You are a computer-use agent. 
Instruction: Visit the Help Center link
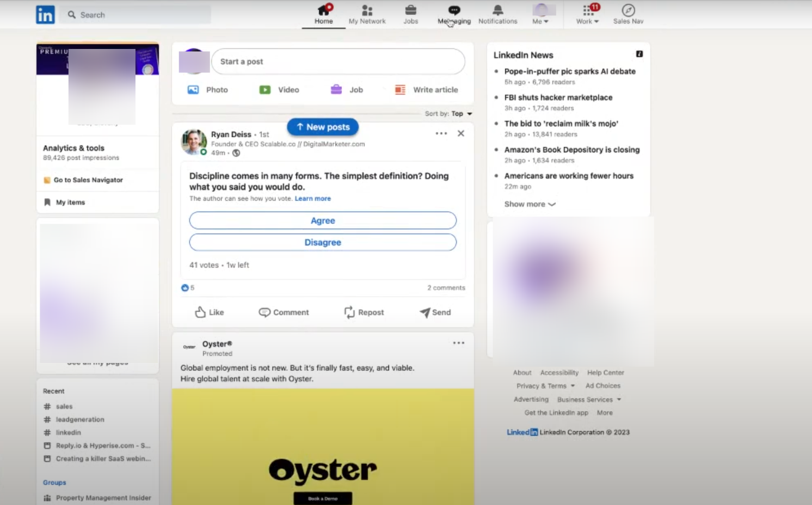(606, 373)
